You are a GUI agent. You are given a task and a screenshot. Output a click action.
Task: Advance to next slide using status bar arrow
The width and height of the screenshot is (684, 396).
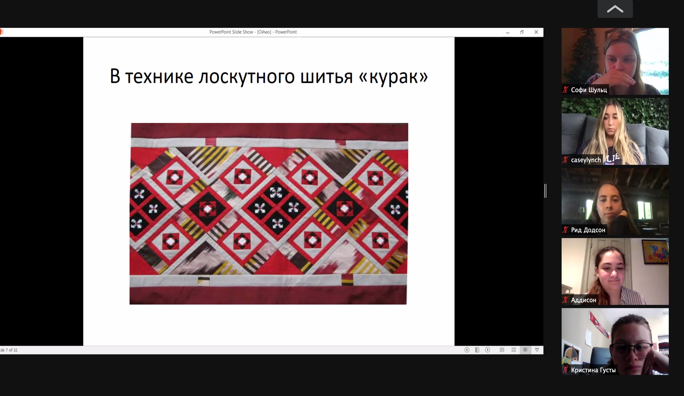pyautogui.click(x=488, y=350)
